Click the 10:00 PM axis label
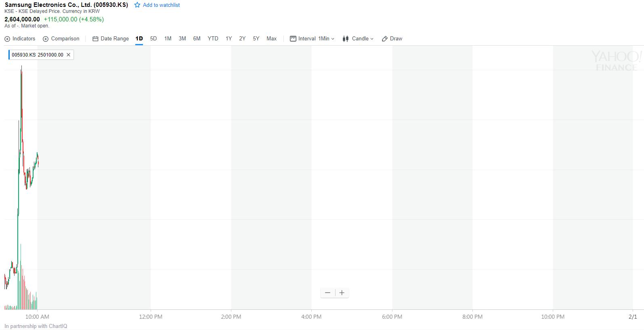 pyautogui.click(x=553, y=317)
